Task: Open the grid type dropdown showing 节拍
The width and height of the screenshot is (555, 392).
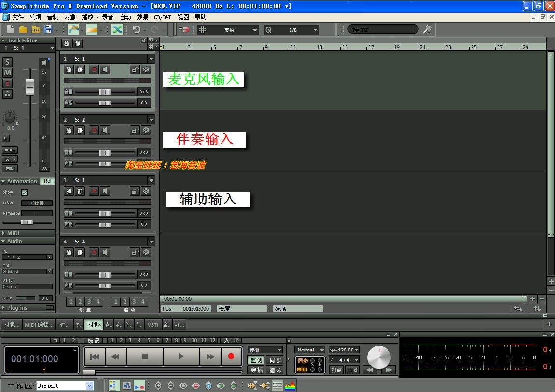Action: point(228,30)
